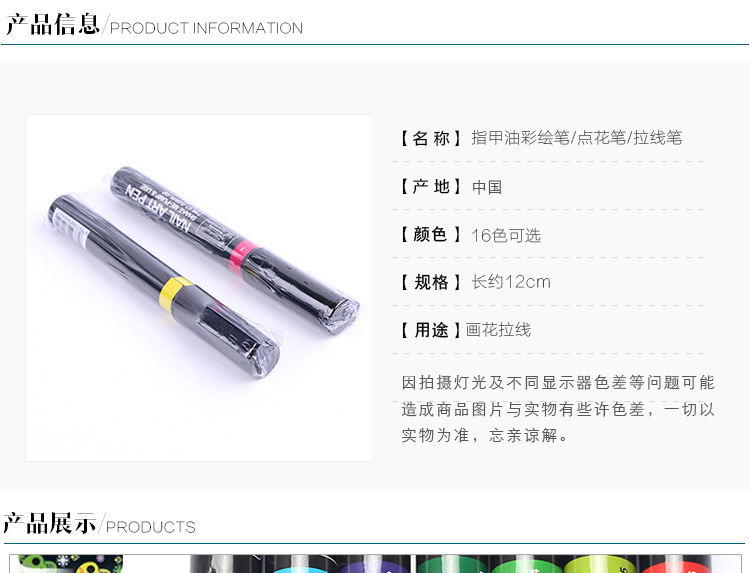Viewport: 750px width, 573px height.
Task: Select the 颜色 label
Action: pos(430,234)
